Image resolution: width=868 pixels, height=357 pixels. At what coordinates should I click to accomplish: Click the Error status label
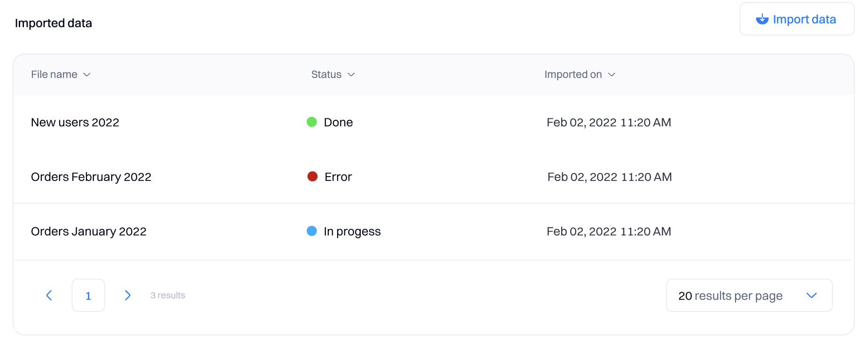coord(338,177)
